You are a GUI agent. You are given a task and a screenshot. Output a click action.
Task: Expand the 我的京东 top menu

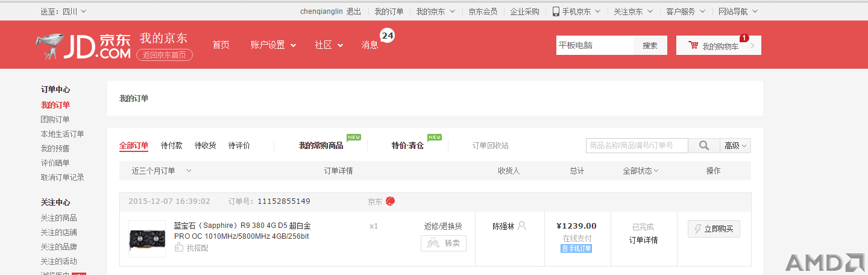[436, 11]
